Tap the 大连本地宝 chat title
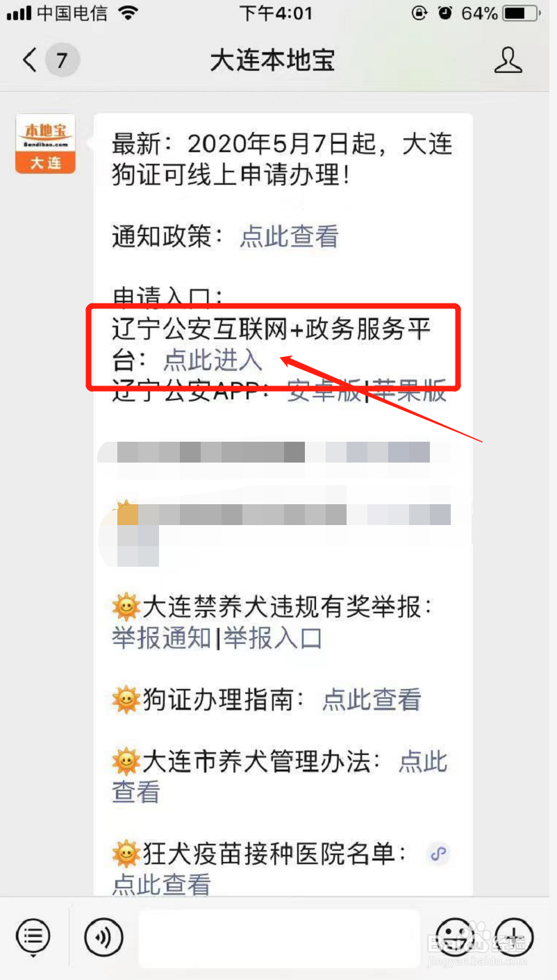This screenshot has height=980, width=557. point(273,60)
